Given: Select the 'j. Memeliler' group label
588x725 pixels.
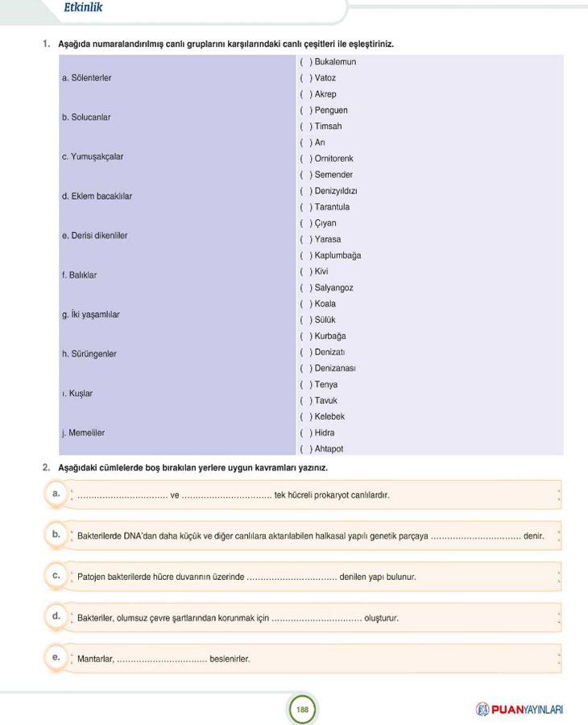Looking at the screenshot, I should [83, 433].
